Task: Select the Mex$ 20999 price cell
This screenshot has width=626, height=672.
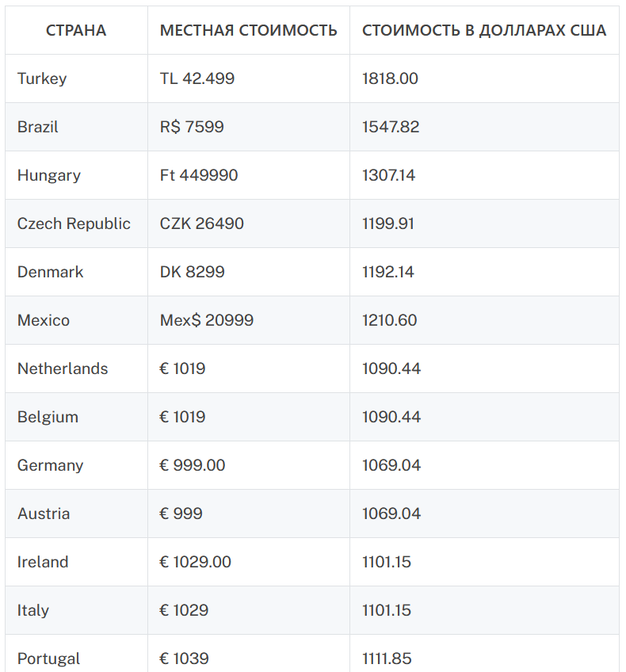Action: tap(207, 320)
